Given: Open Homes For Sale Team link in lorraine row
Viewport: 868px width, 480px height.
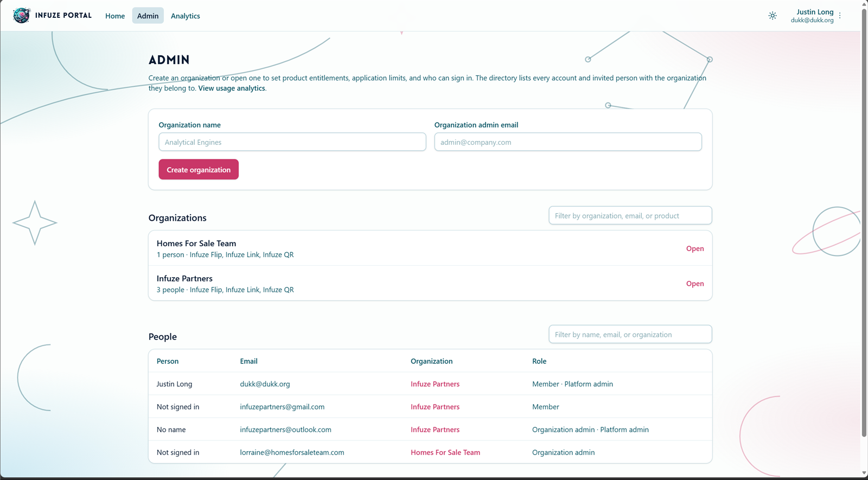Looking at the screenshot, I should click(x=445, y=452).
